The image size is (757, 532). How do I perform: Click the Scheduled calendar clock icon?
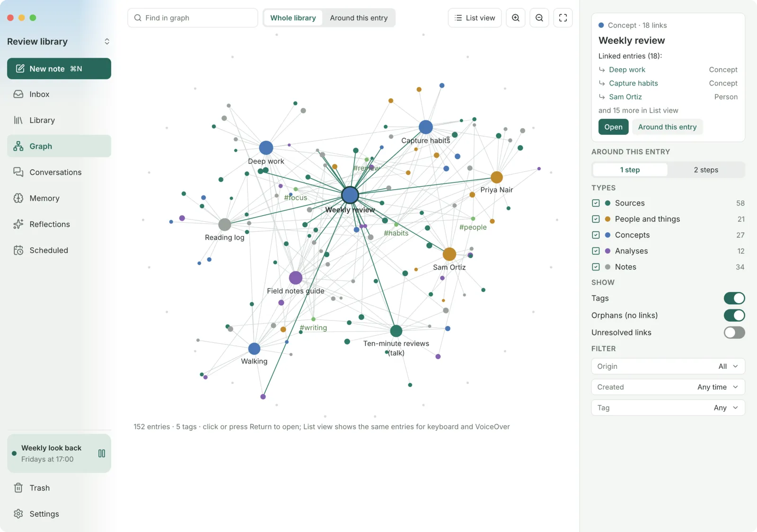pyautogui.click(x=18, y=250)
